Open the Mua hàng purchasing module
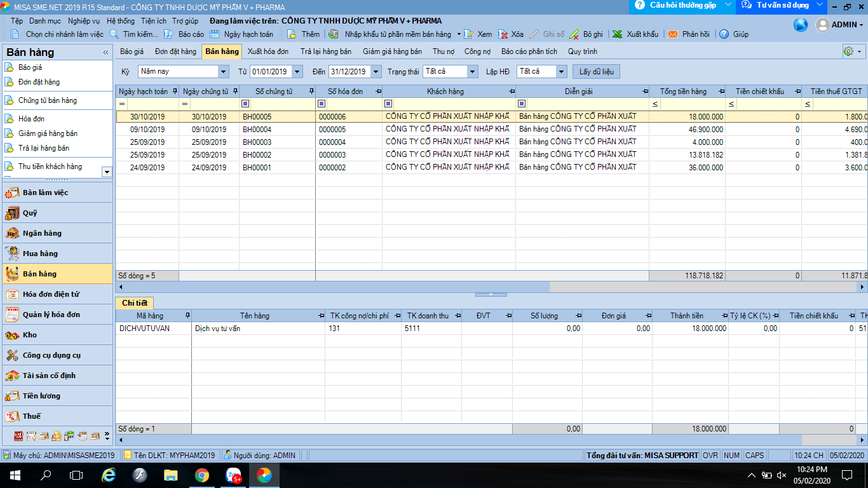This screenshot has width=868, height=488. click(57, 254)
